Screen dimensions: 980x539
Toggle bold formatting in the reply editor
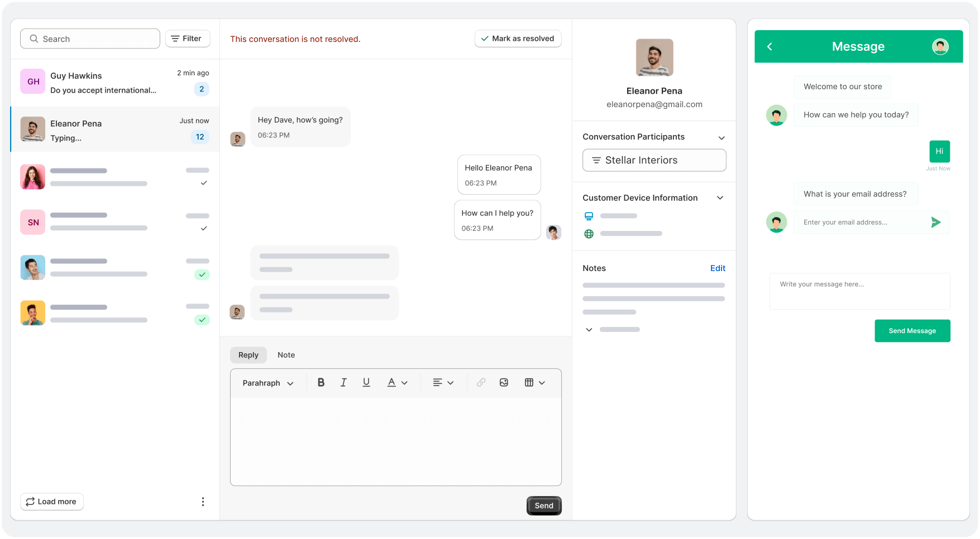click(x=321, y=382)
